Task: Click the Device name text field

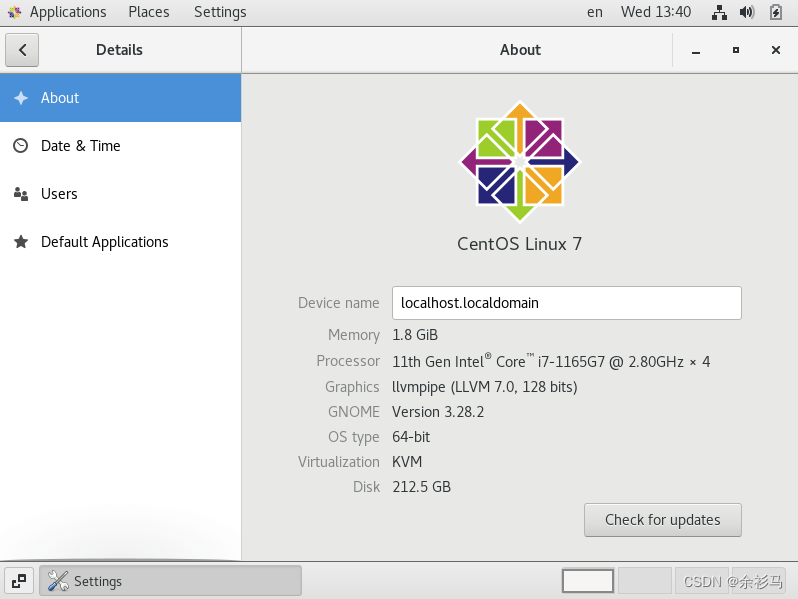Action: (566, 303)
